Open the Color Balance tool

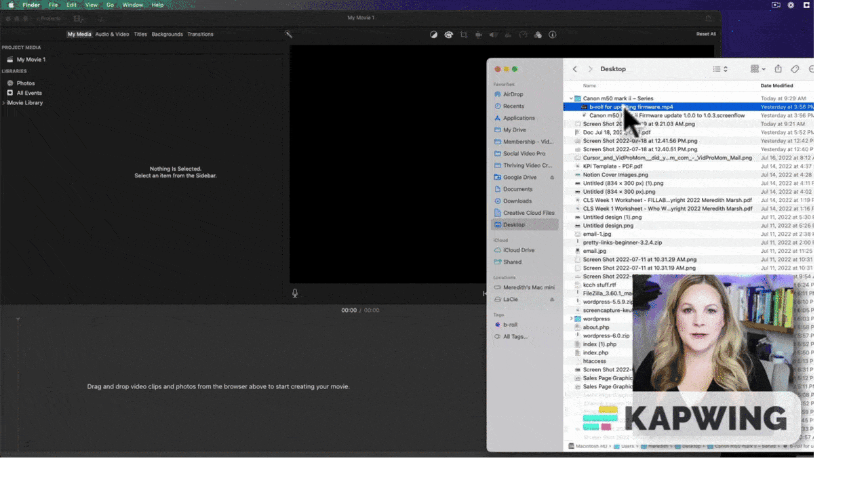pos(434,35)
